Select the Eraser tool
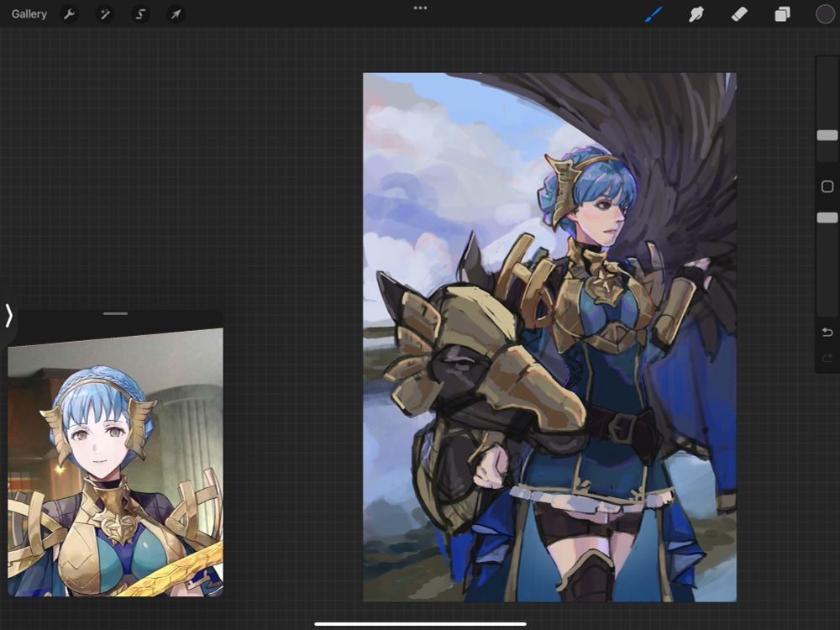Image resolution: width=840 pixels, height=630 pixels. tap(739, 14)
